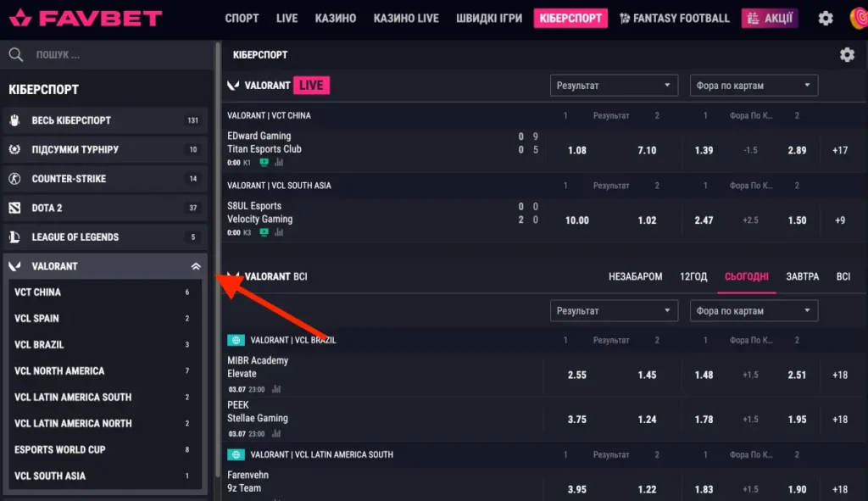Click the Fantasy Football icon
Image resolution: width=868 pixels, height=501 pixels.
pyautogui.click(x=625, y=19)
